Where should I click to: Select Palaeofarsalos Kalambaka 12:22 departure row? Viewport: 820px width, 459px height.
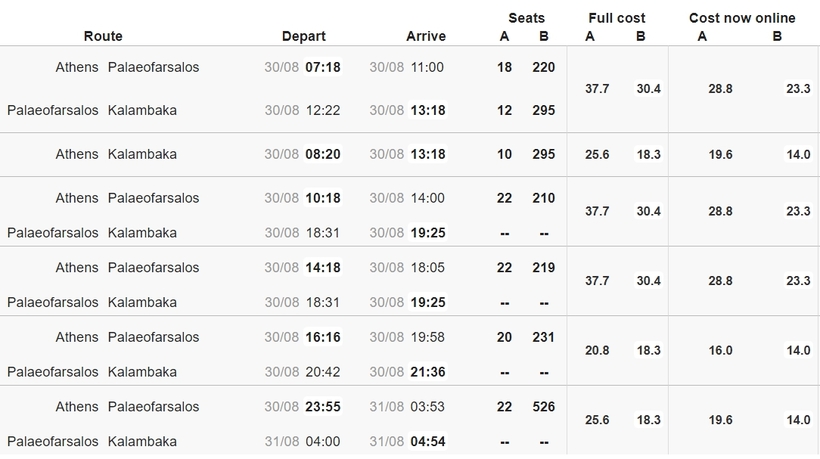(282, 110)
